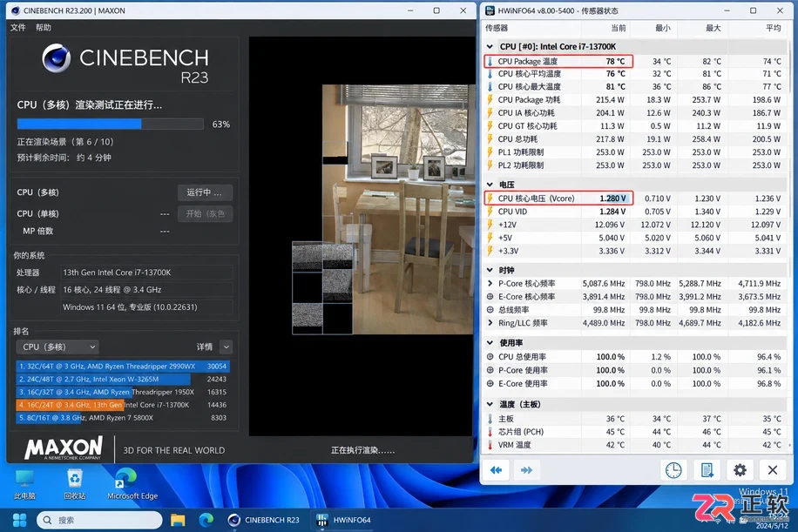Open the 回收站 Recycle Bin desktop icon
798x532 pixels.
click(x=75, y=484)
